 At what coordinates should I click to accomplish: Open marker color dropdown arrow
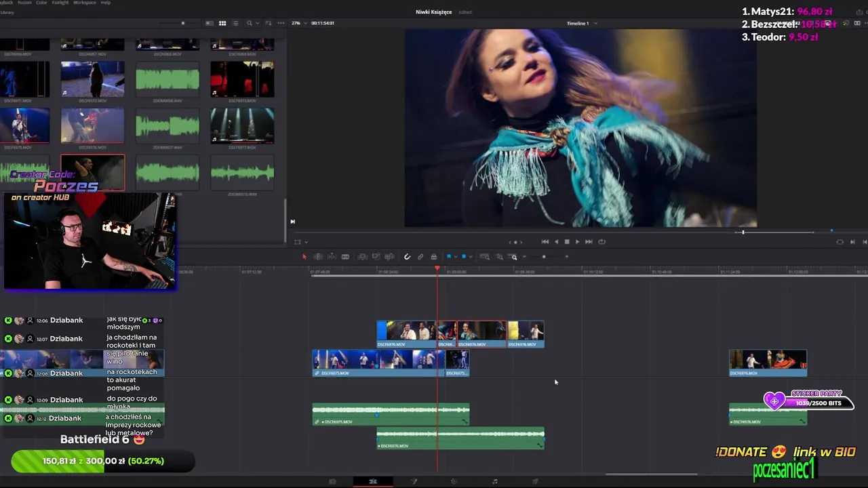point(471,257)
